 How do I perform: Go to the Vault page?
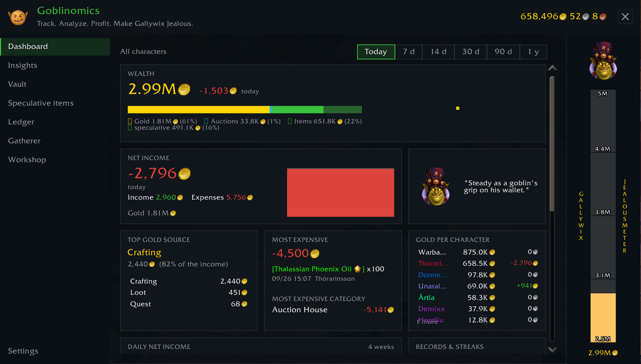tap(55, 84)
